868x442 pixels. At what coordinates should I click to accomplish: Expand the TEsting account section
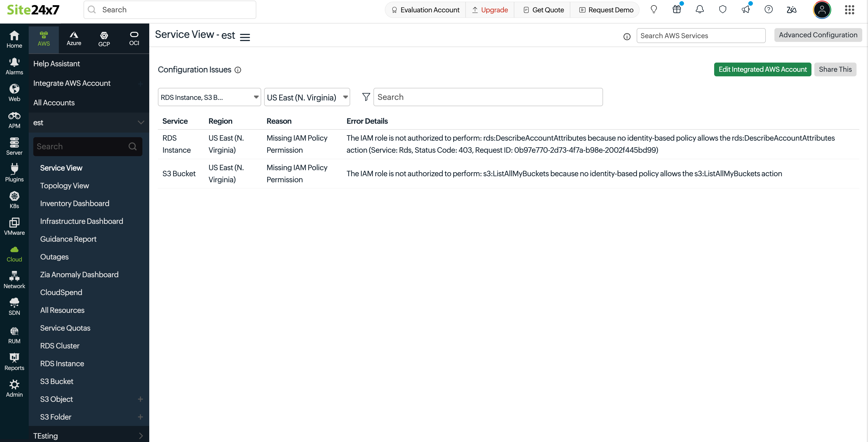(141, 436)
